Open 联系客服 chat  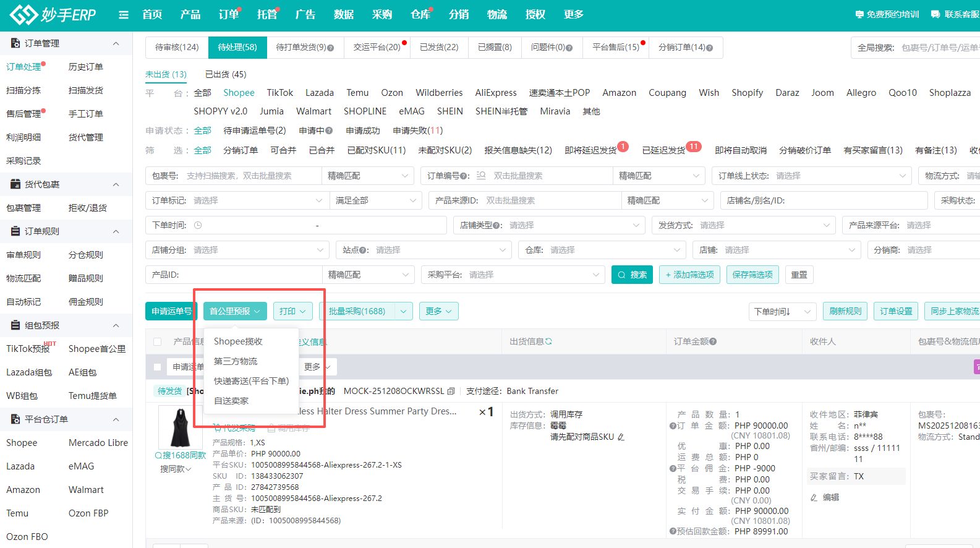(955, 14)
